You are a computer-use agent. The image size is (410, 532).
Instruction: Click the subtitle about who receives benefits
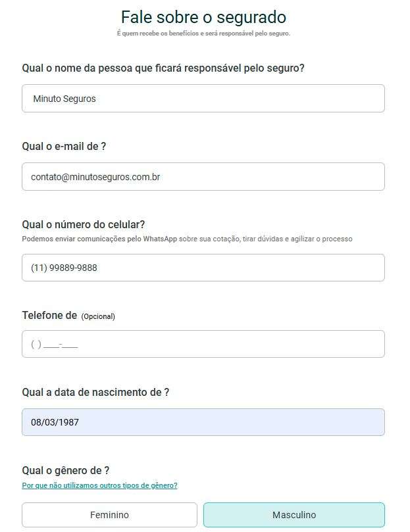[x=203, y=34]
